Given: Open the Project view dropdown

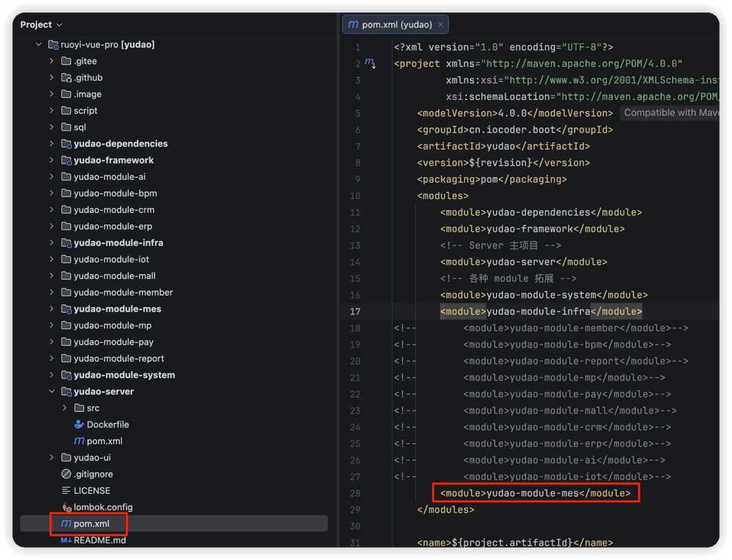Looking at the screenshot, I should click(41, 24).
